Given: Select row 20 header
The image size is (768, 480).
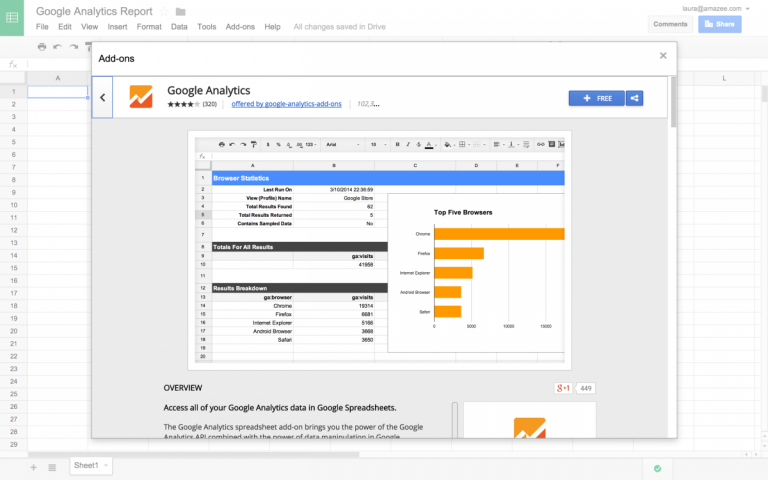Looking at the screenshot, I should [13, 331].
